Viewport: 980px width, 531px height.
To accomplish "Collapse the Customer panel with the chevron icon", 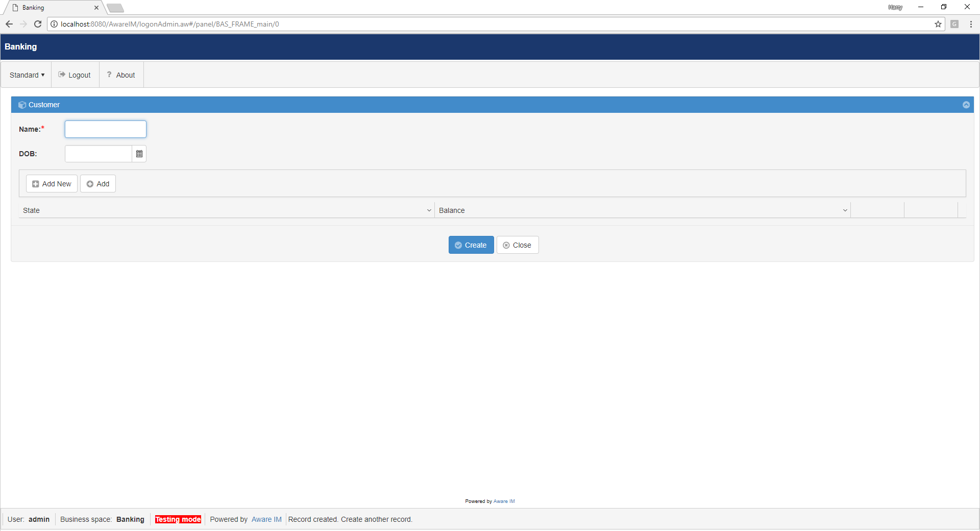I will (x=966, y=105).
